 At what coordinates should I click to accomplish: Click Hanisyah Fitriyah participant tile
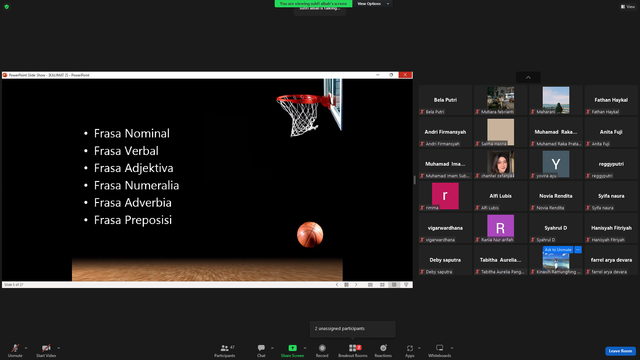click(x=611, y=228)
